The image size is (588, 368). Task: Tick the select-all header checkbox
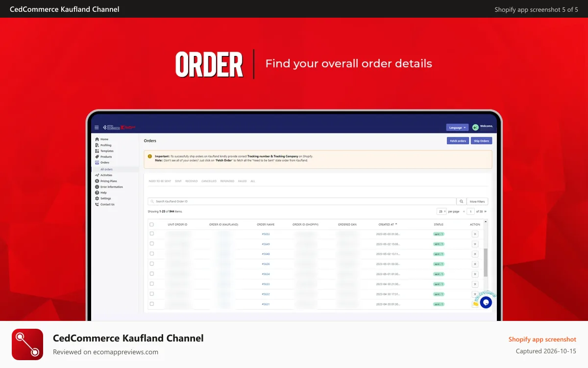(152, 224)
